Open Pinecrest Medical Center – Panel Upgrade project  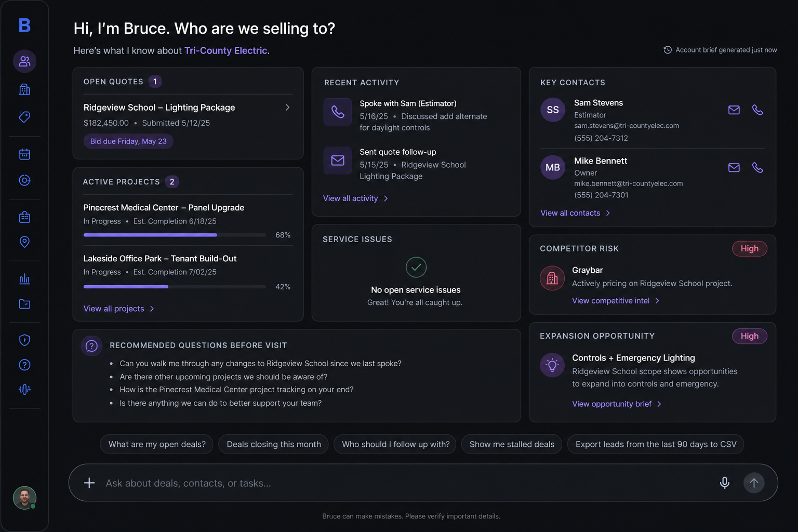[x=164, y=207]
